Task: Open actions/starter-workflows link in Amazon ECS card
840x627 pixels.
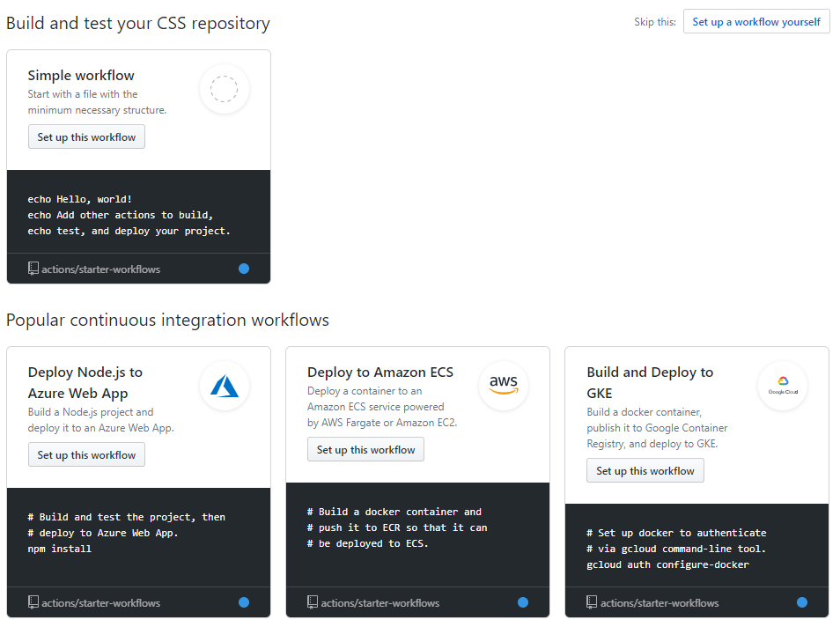Action: (379, 603)
